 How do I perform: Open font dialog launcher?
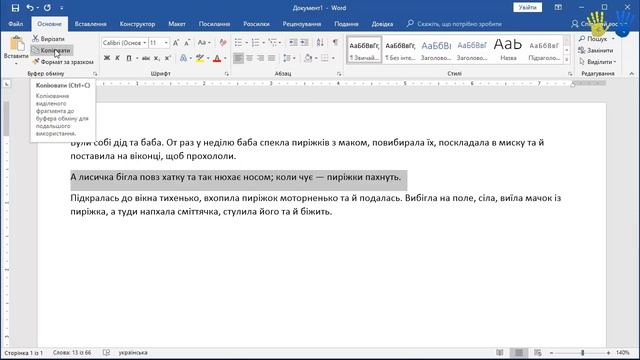pos(227,74)
